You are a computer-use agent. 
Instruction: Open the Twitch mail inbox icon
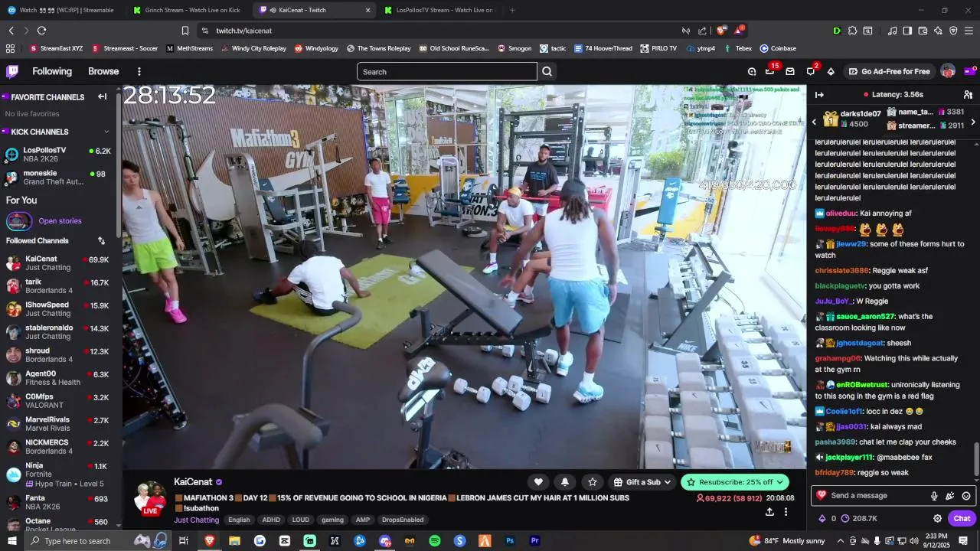pos(790,71)
